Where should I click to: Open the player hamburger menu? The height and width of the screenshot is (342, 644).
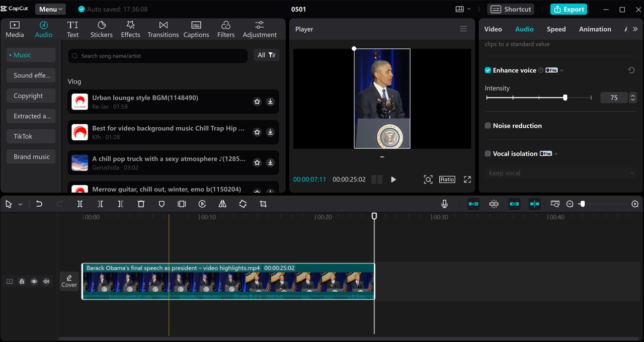click(x=463, y=29)
